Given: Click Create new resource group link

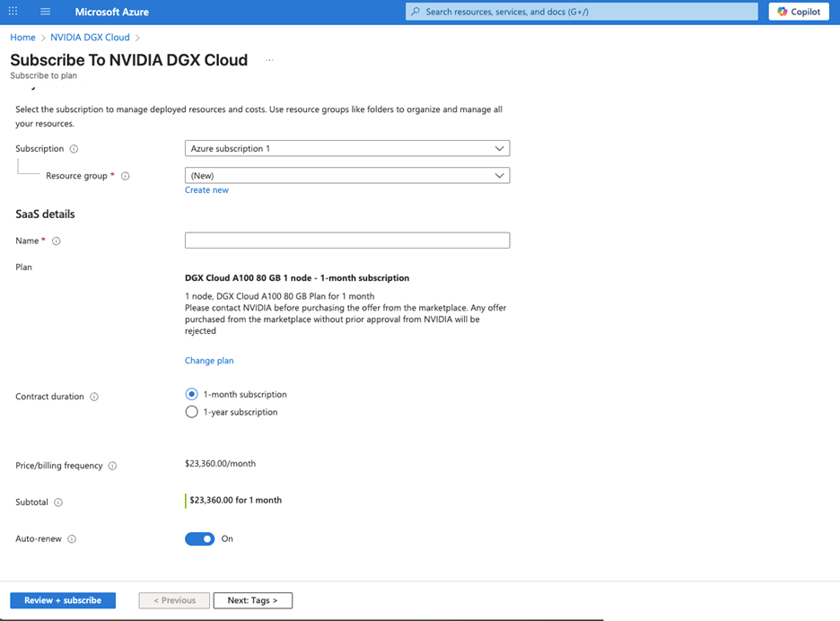Looking at the screenshot, I should [206, 189].
